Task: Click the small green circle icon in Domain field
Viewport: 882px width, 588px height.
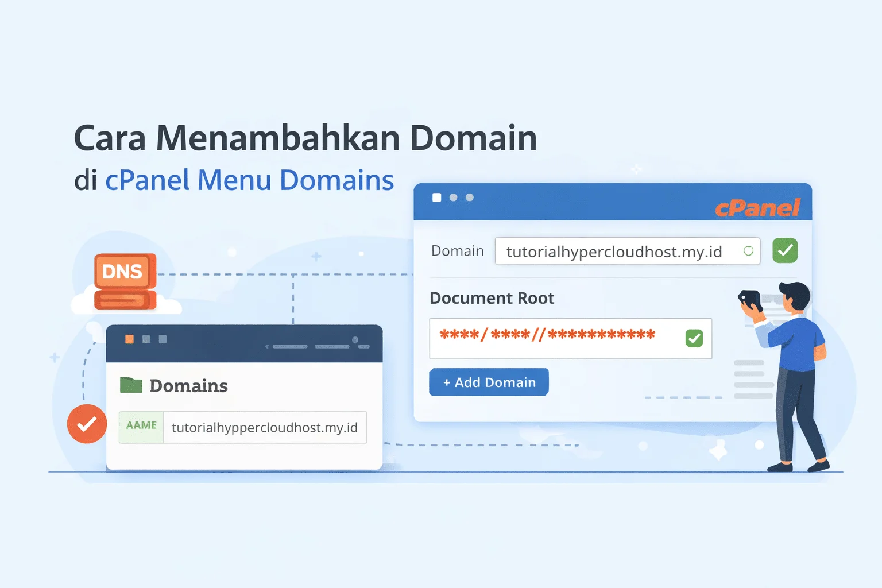Action: click(x=748, y=251)
